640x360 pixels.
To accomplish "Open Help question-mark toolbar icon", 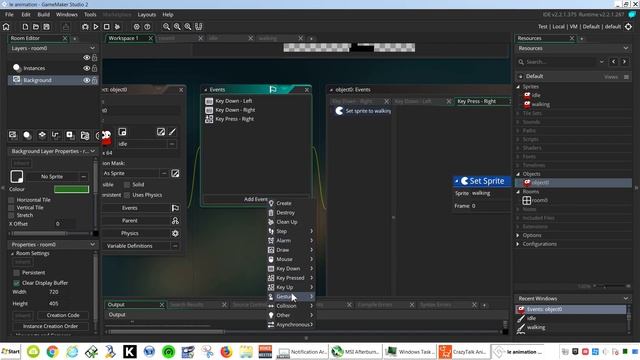I will [x=147, y=27].
